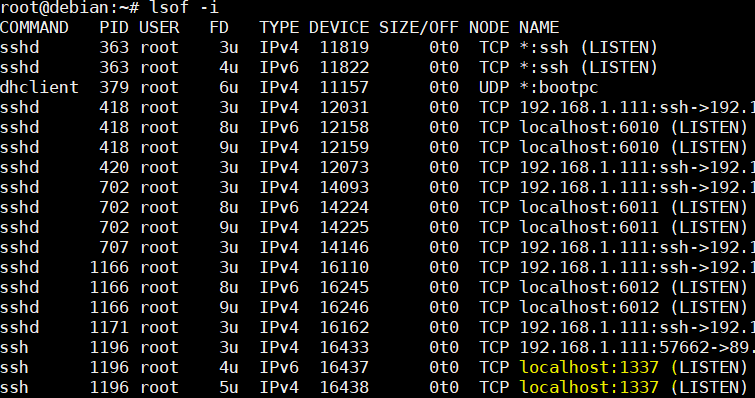Click the '192.168.1.111:57662->89.' connection entry

click(637, 347)
